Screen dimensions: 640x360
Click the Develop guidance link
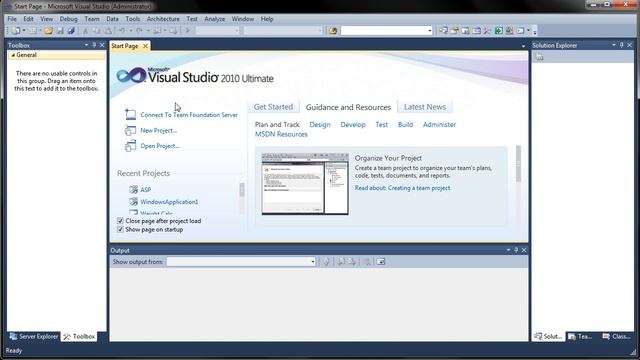(353, 124)
